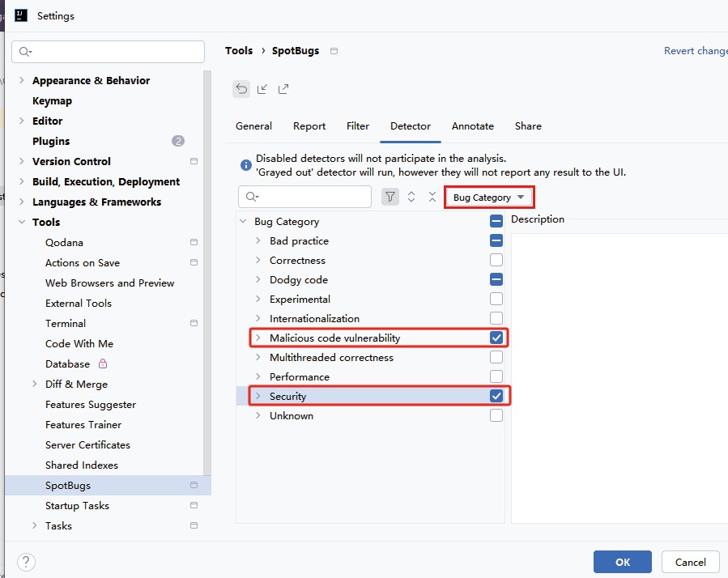728x578 pixels.
Task: Expand Appearance & Behavior settings
Action: [x=21, y=80]
